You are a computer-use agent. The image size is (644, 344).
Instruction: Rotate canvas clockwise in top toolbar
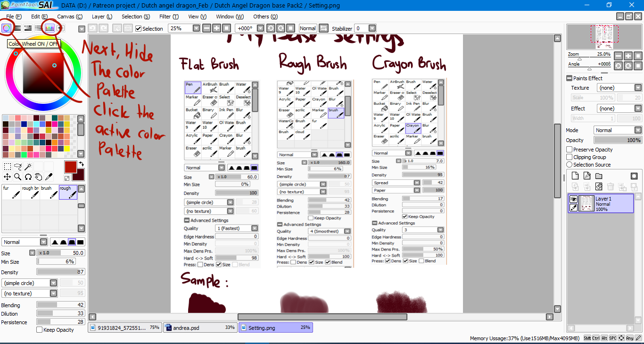coord(281,28)
